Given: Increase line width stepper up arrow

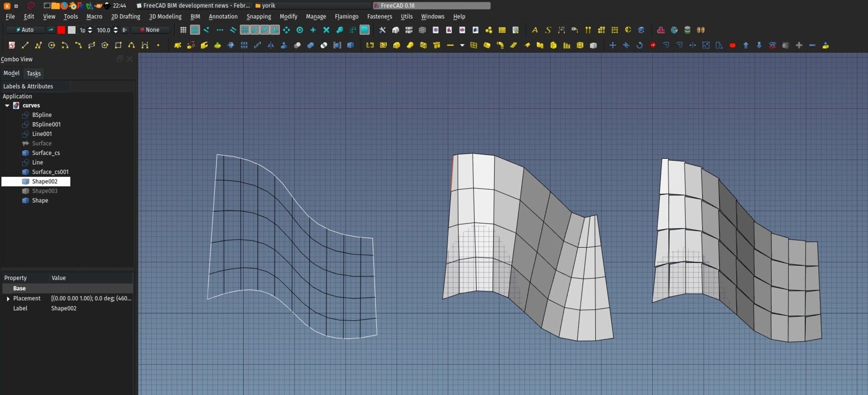Looking at the screenshot, I should coord(90,28).
